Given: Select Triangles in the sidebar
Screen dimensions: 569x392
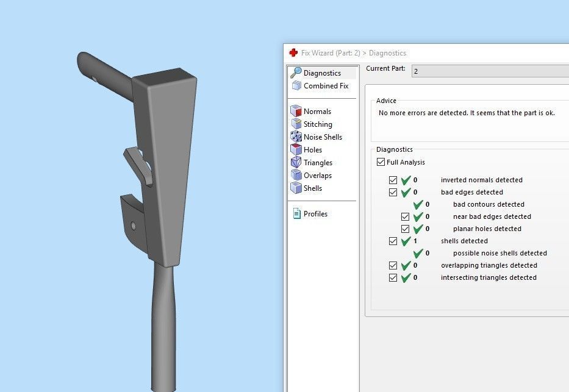Looking at the screenshot, I should pos(318,163).
